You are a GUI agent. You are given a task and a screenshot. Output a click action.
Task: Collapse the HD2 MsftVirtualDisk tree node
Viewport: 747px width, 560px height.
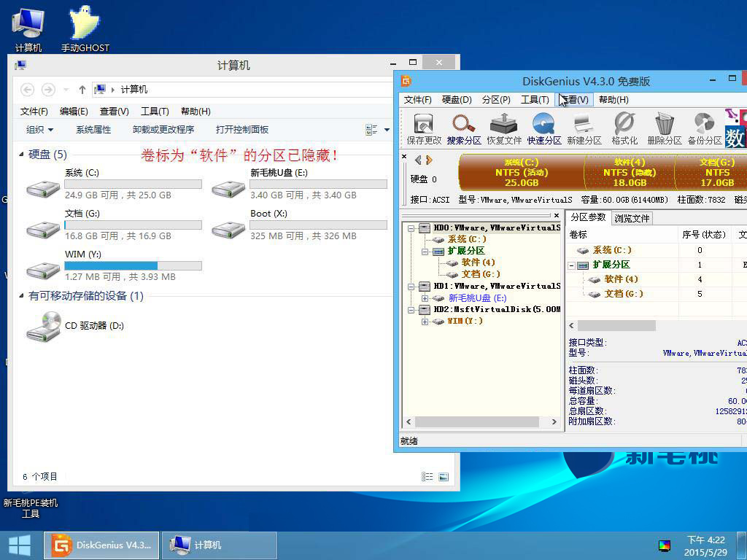tap(411, 310)
